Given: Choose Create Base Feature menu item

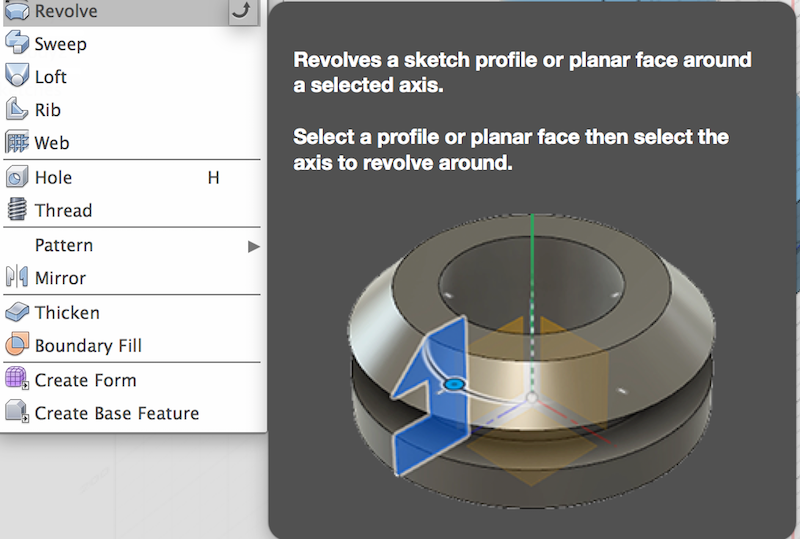Looking at the screenshot, I should coord(132,413).
